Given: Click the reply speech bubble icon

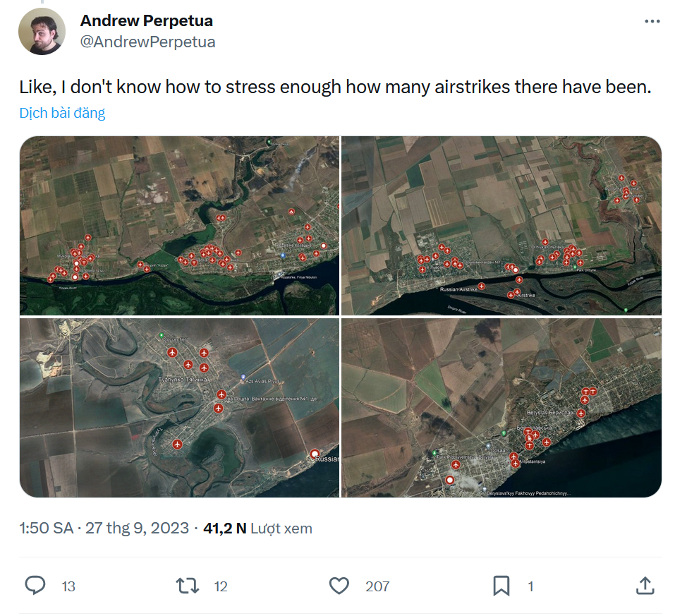Looking at the screenshot, I should (x=35, y=586).
